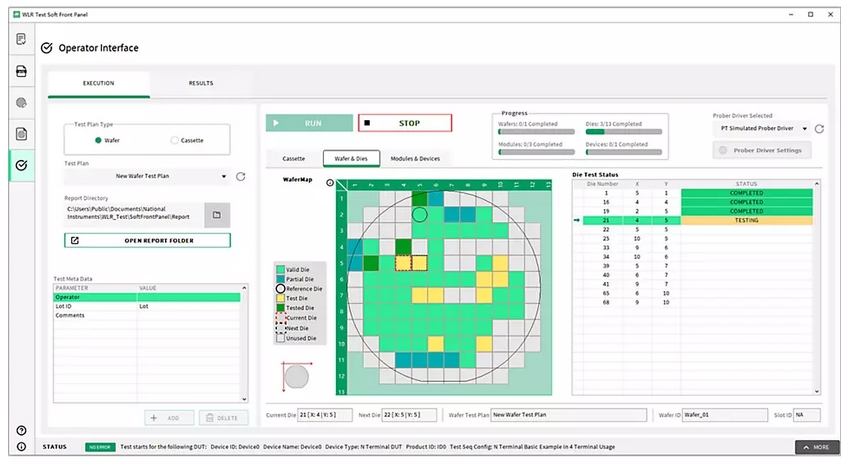The width and height of the screenshot is (853, 470).
Task: Open the top checklist icon in sidebar
Action: tap(21, 39)
